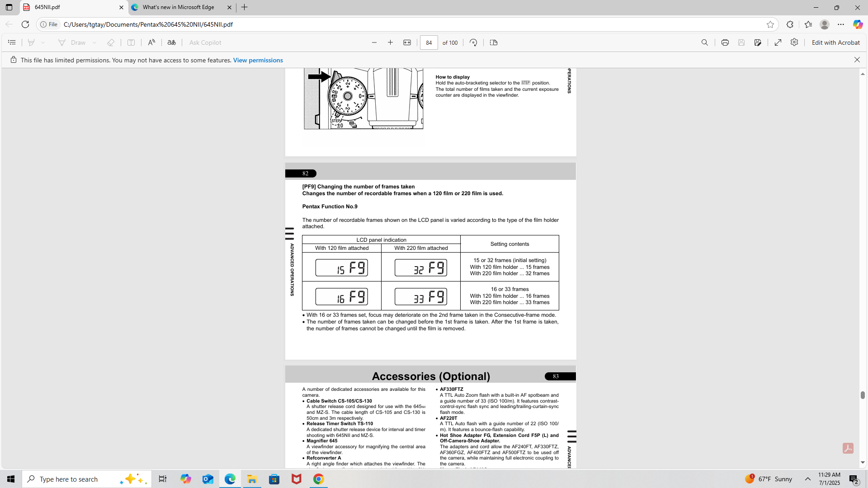Click the Save as icon

(758, 42)
